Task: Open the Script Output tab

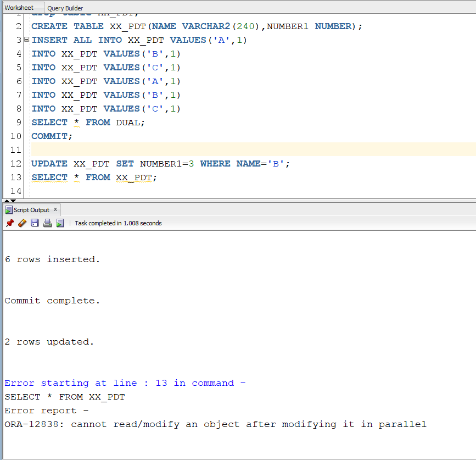Action: (31, 210)
